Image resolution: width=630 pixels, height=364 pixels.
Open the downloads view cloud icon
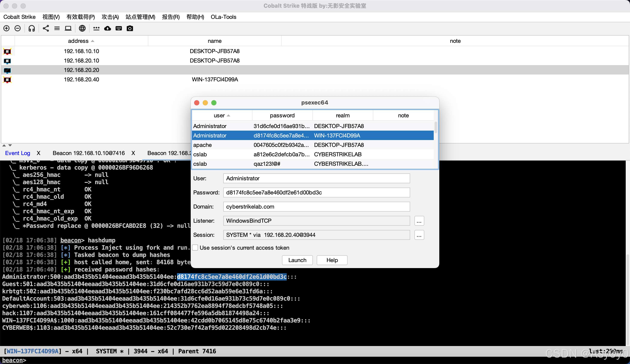pos(107,28)
